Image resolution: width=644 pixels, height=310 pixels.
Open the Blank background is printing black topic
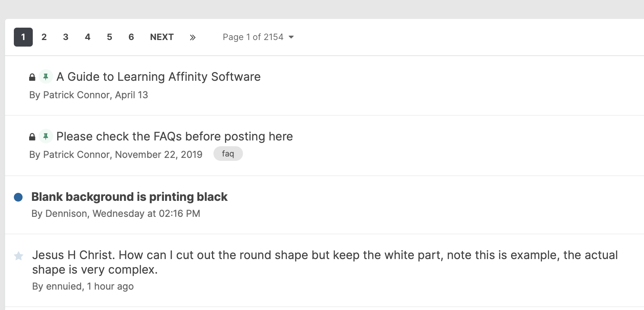pyautogui.click(x=129, y=197)
